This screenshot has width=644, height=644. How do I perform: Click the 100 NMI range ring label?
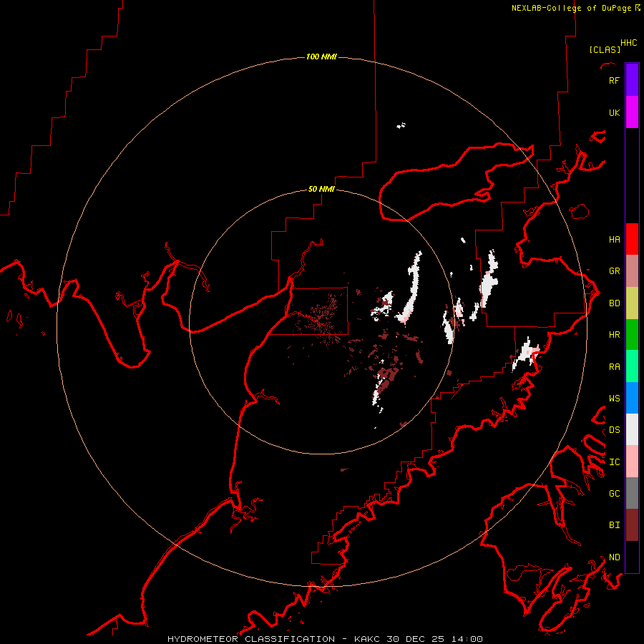[x=321, y=57]
